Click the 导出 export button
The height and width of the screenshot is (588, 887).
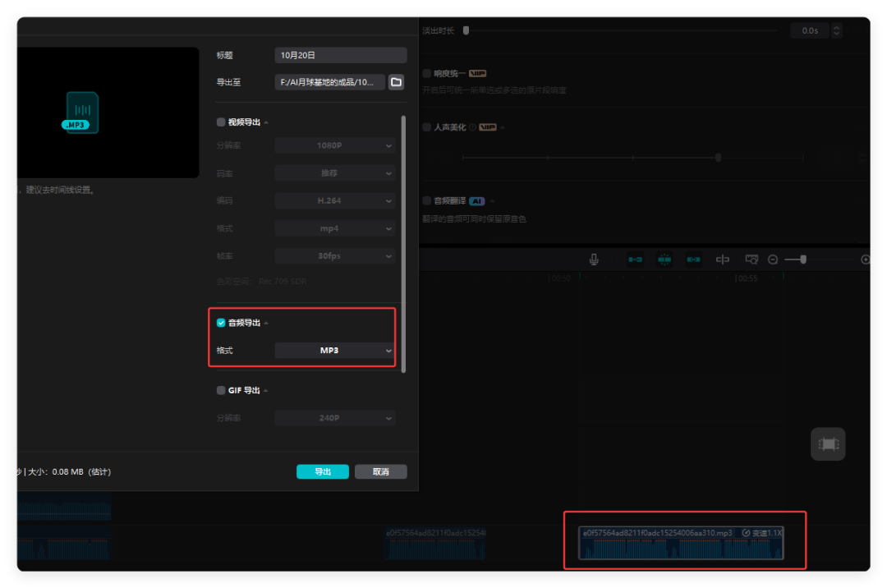(x=323, y=472)
